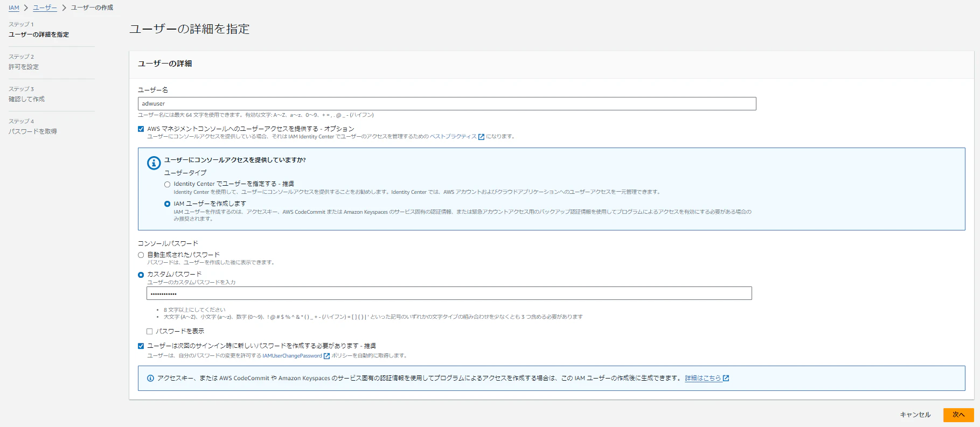980x427 pixels.
Task: Click the キャンセル button
Action: (x=915, y=415)
